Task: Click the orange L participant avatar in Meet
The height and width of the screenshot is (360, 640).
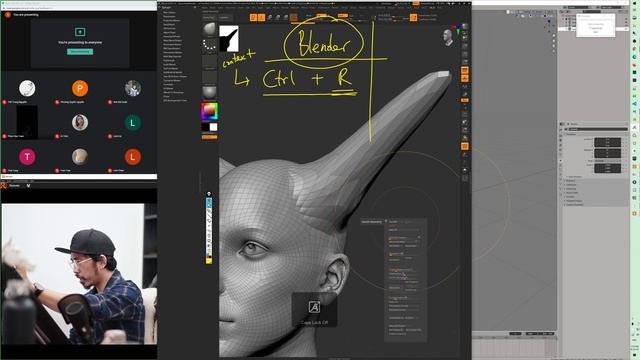Action: (x=133, y=157)
